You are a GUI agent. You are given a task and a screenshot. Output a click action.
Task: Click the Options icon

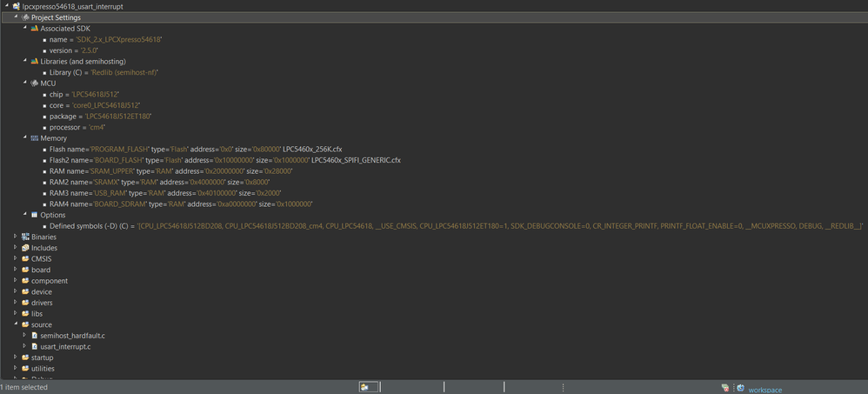coord(34,215)
